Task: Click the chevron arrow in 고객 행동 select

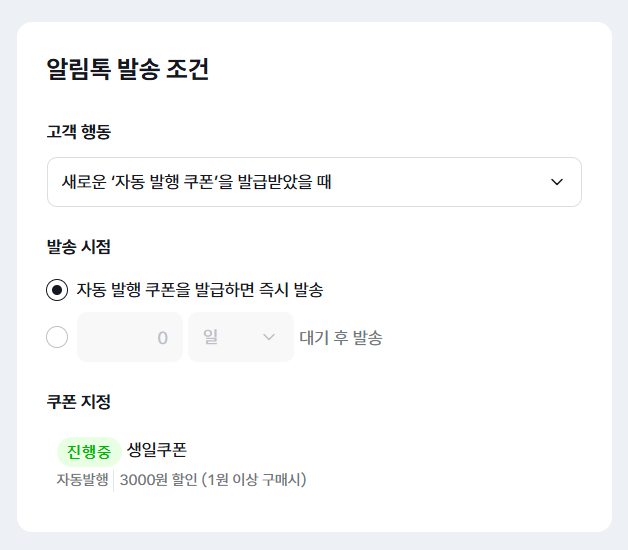Action: point(557,182)
